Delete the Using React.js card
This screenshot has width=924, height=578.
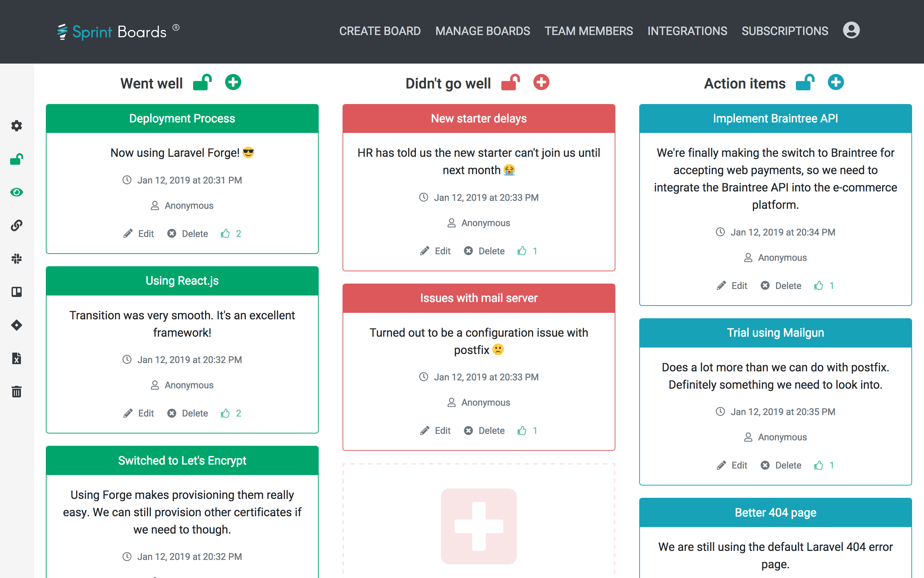click(187, 413)
